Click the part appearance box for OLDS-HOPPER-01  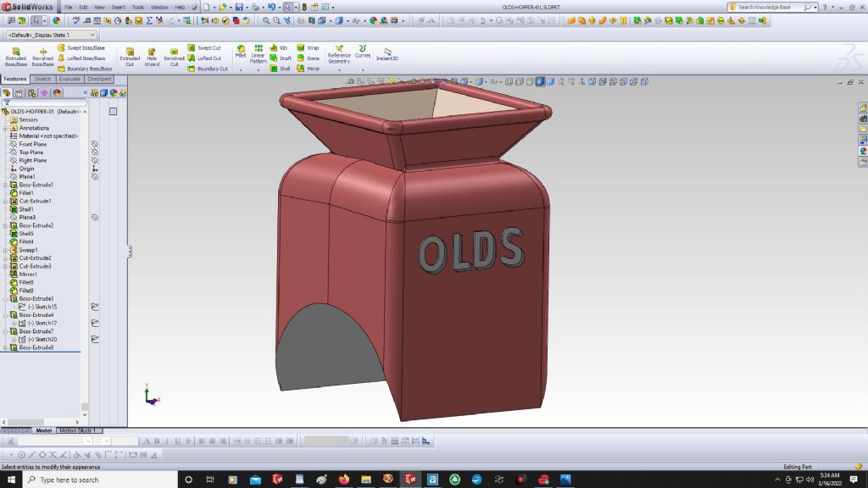click(x=113, y=112)
